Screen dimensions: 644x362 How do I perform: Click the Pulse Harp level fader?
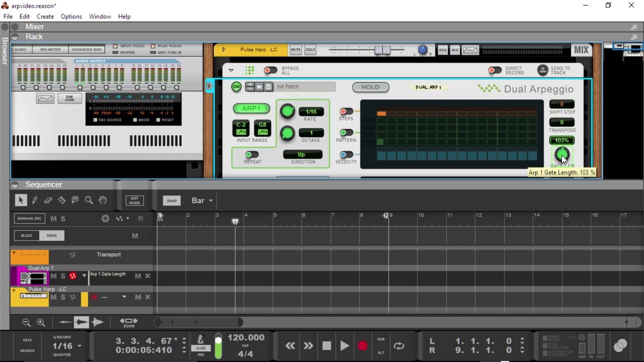382,50
